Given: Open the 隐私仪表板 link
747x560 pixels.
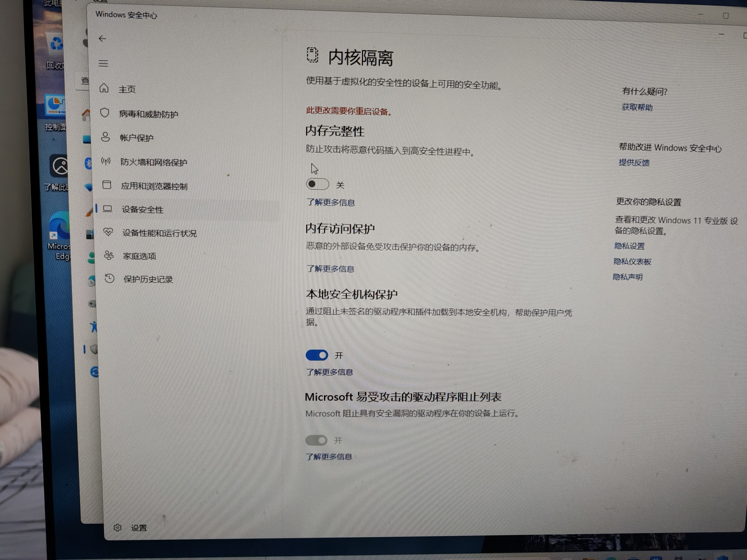Looking at the screenshot, I should [x=632, y=262].
